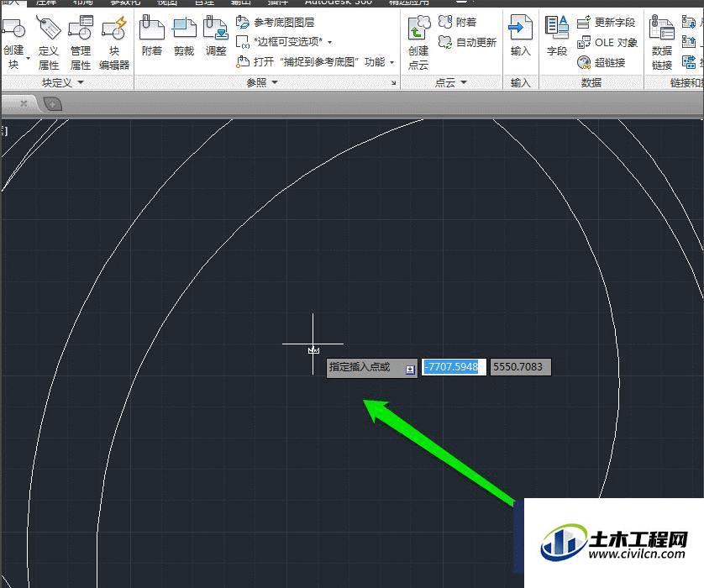Click the upload-to-source data link icon
The width and height of the screenshot is (704, 588).
pos(688,42)
